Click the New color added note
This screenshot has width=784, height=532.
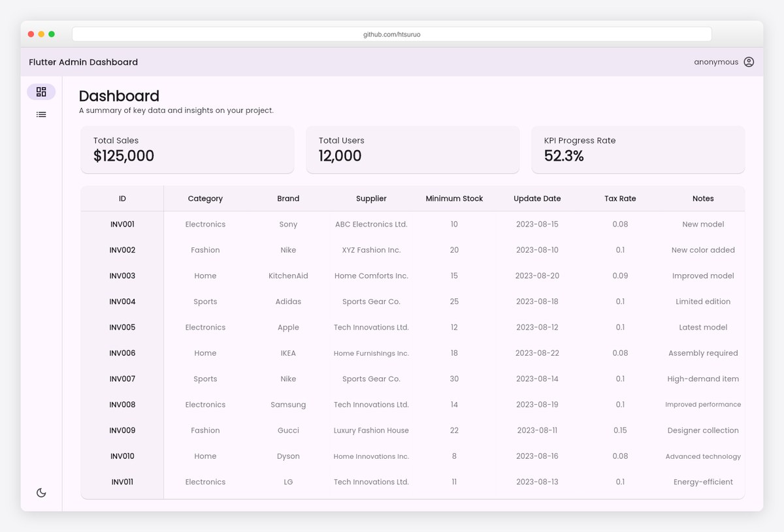coord(703,250)
